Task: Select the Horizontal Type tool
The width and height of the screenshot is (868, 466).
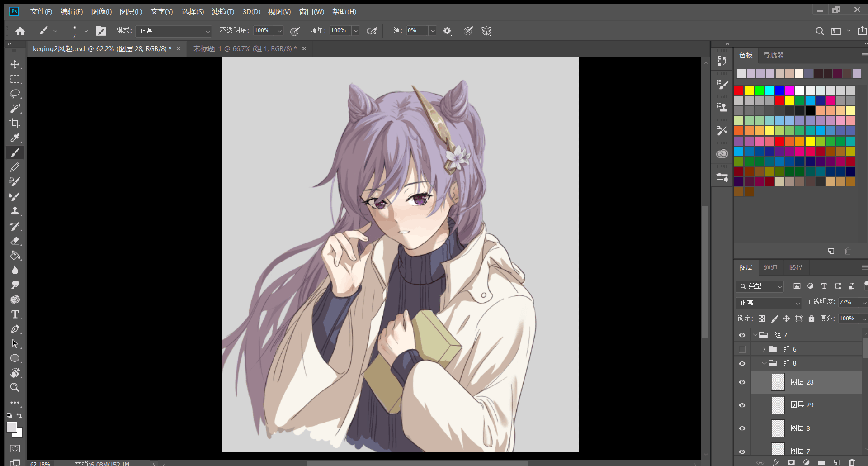Action: pos(15,314)
